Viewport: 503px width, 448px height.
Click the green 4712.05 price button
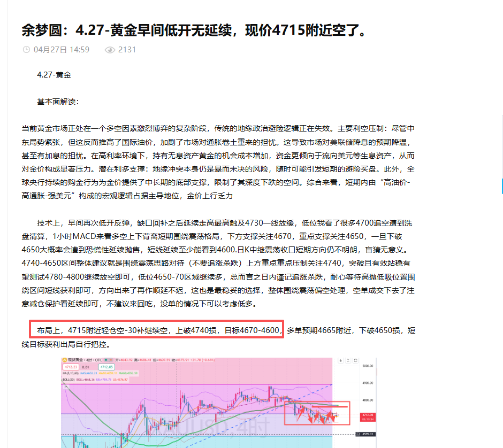(x=107, y=367)
